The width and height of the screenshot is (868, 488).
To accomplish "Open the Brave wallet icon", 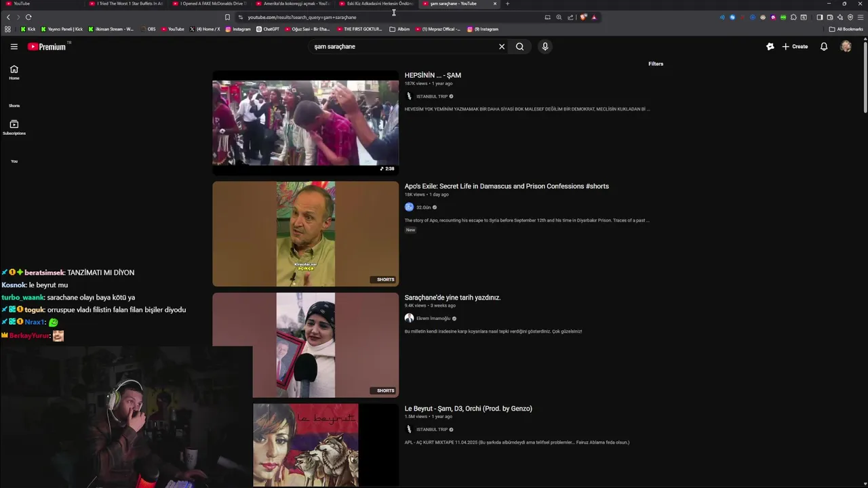I will [829, 17].
